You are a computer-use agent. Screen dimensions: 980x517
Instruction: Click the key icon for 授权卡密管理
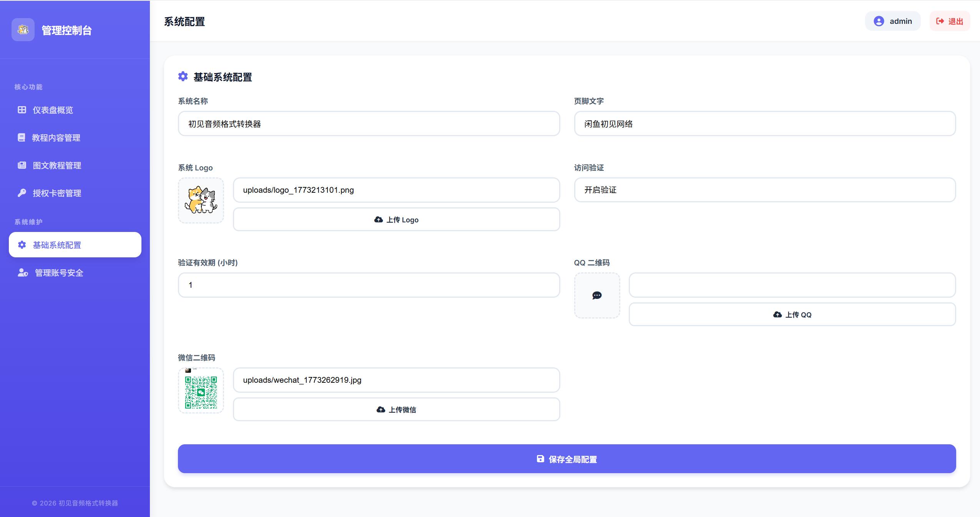pyautogui.click(x=22, y=193)
